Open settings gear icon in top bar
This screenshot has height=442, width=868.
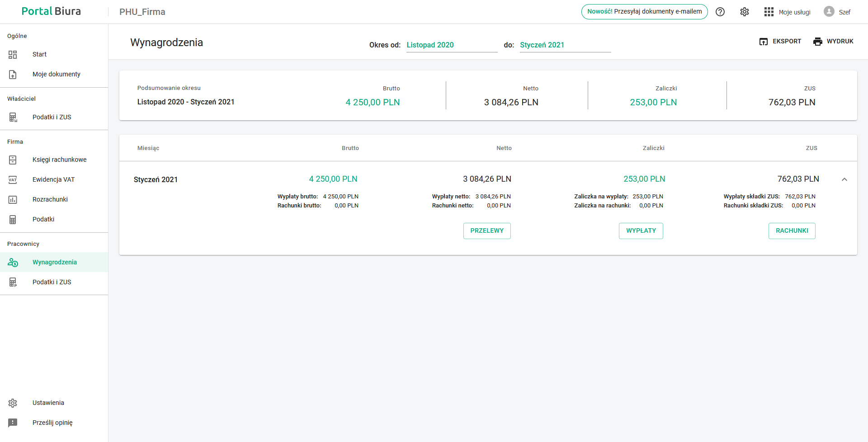point(745,12)
